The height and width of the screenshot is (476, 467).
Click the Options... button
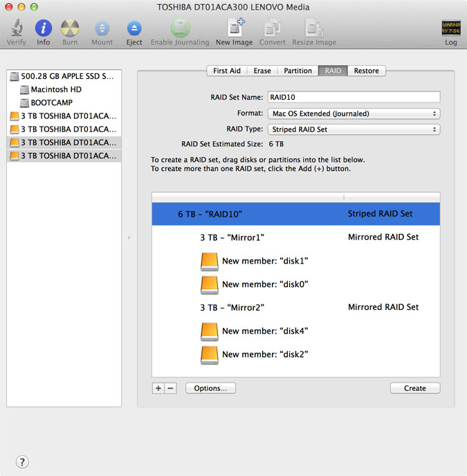coord(210,388)
